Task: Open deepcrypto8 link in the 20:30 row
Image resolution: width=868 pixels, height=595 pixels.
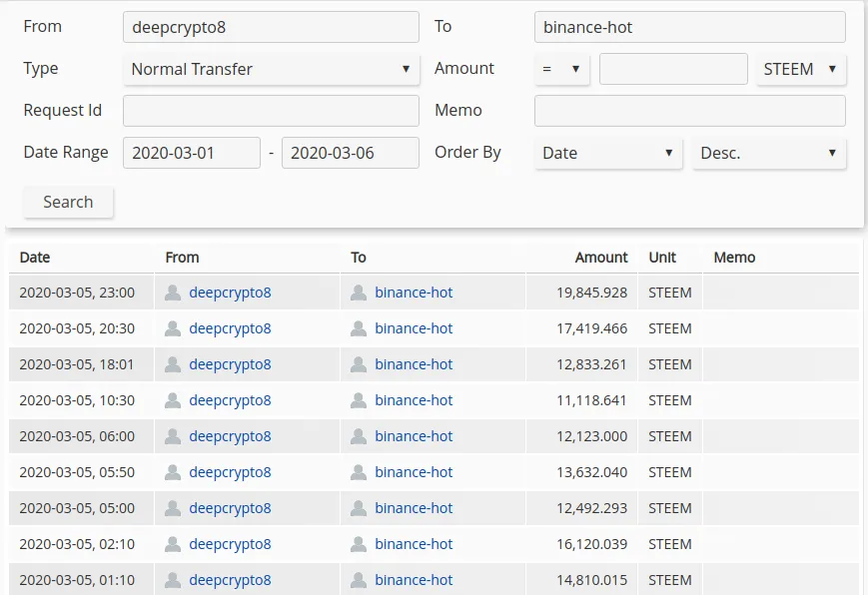Action: coord(230,328)
